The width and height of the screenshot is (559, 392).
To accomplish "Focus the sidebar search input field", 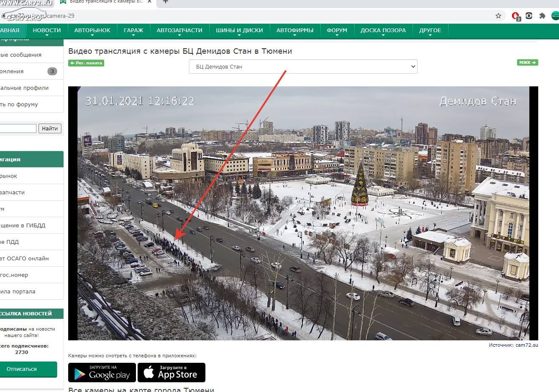I will tap(18, 128).
